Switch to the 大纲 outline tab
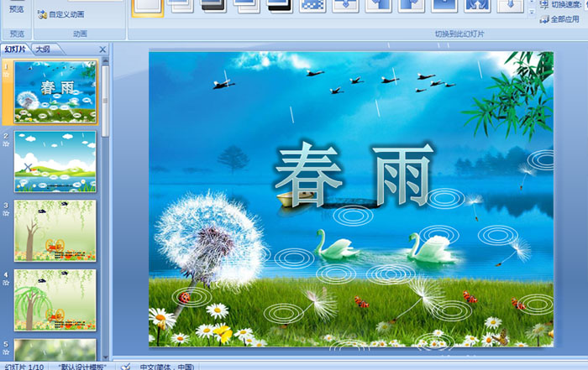 (43, 49)
